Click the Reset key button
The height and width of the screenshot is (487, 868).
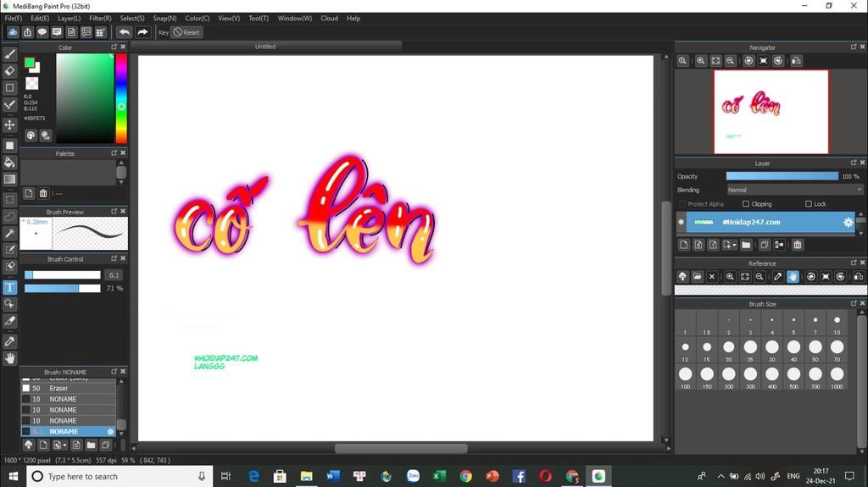coord(186,32)
